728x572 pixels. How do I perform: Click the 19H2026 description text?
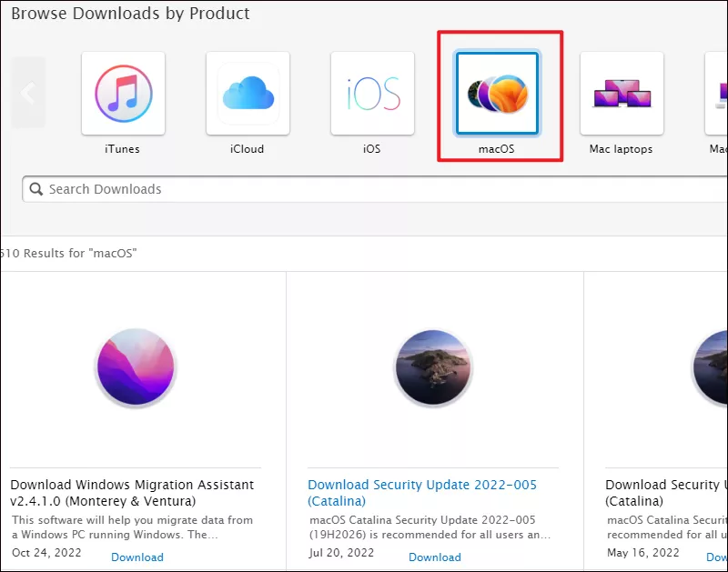430,527
